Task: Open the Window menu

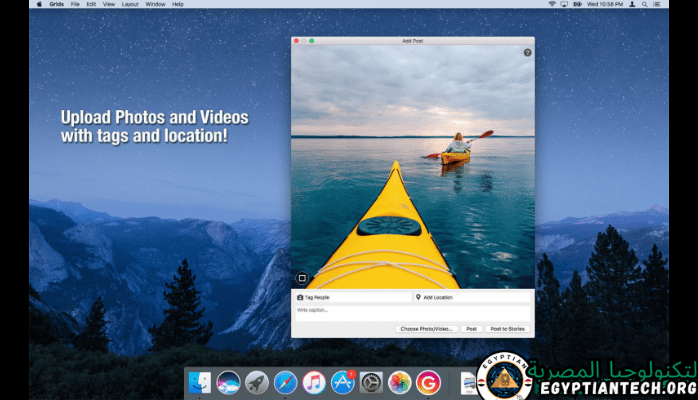Action: pos(155,4)
